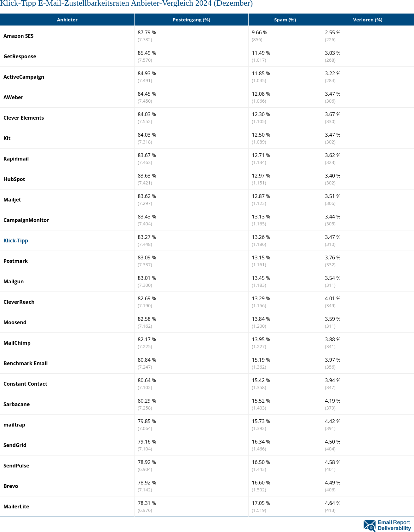414x532 pixels.
Task: Click the ActiveCampaign provider name
Action: coord(24,77)
